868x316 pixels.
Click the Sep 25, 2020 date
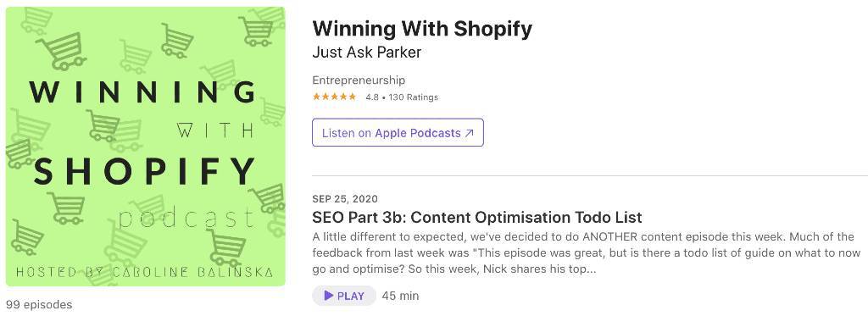point(346,199)
